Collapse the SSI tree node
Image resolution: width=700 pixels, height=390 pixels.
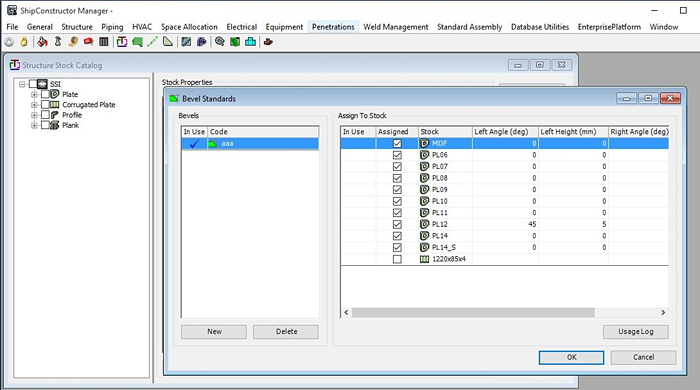pyautogui.click(x=22, y=84)
